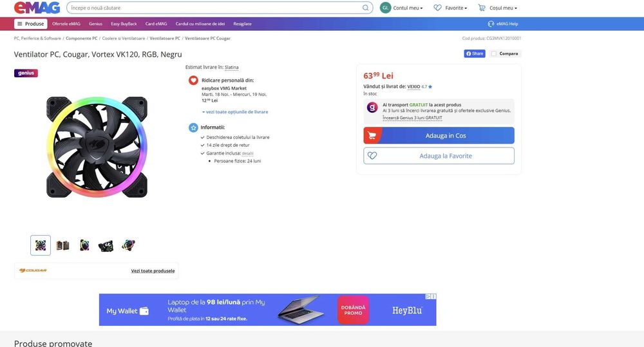Image resolution: width=644 pixels, height=347 pixels.
Task: Click the My Wallet HeyBlu banner
Action: [267, 310]
